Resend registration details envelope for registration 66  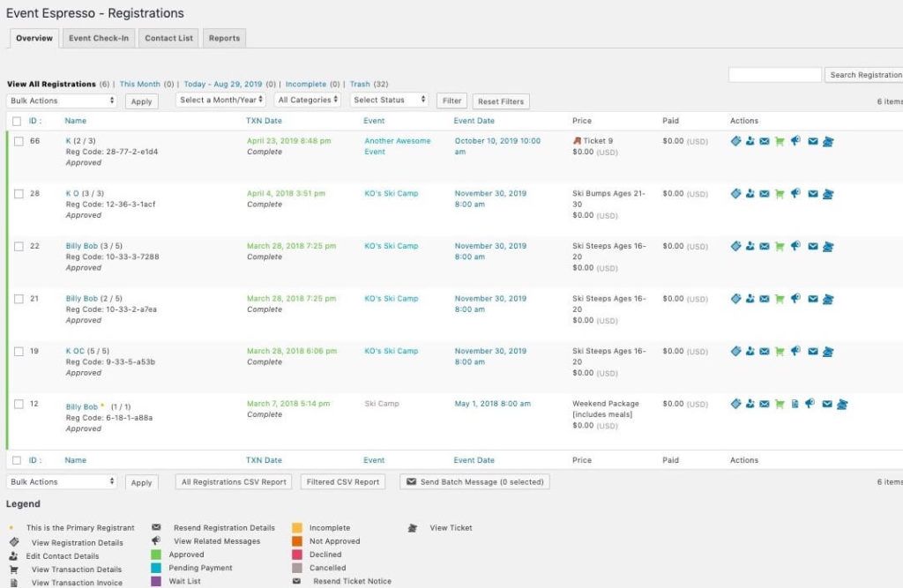point(765,141)
